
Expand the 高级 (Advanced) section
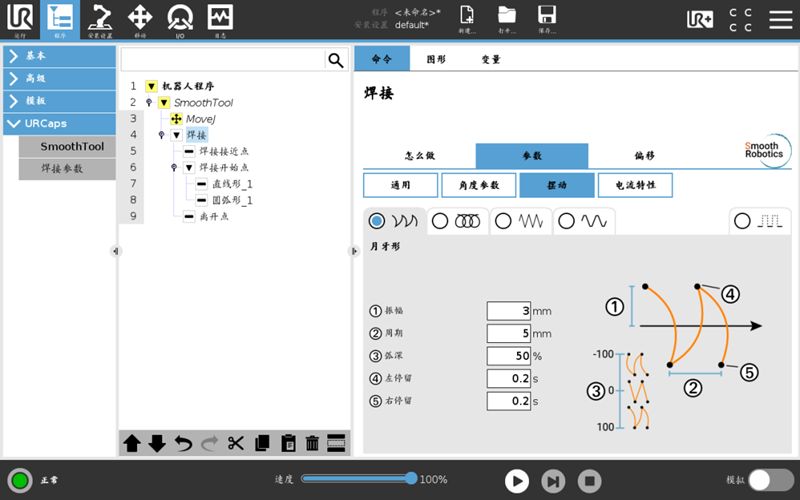(60, 79)
